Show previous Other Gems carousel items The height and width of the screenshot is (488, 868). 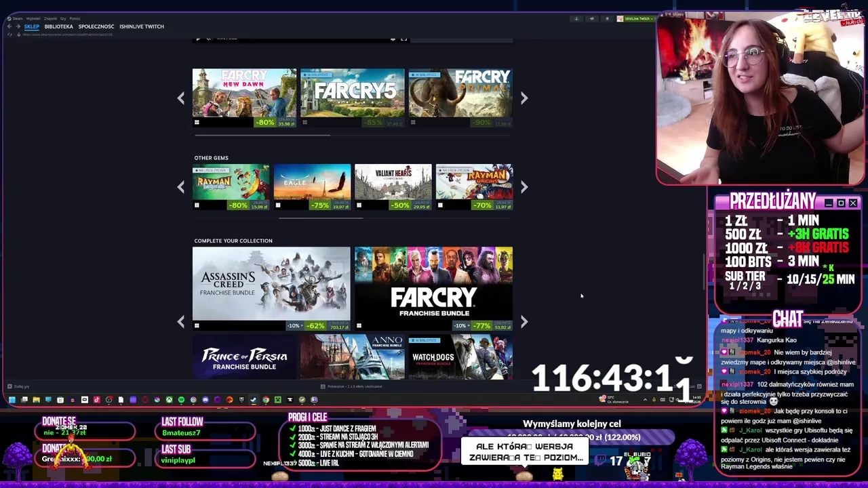[180, 186]
